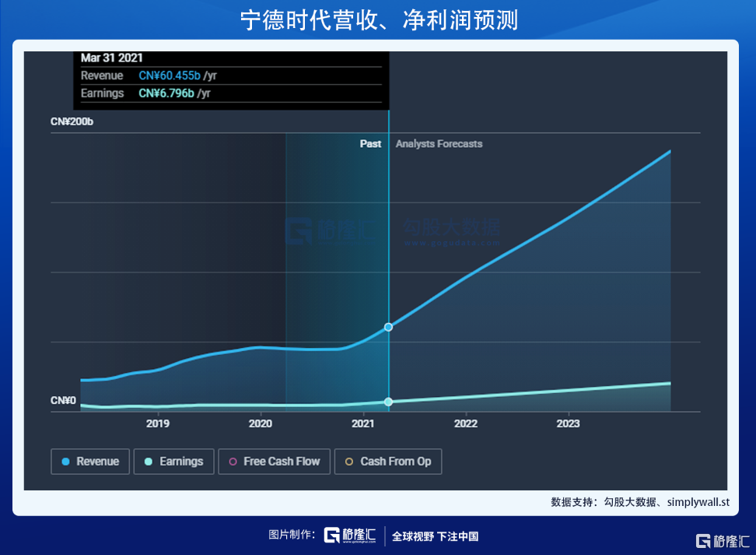Click the Past label

(x=370, y=144)
